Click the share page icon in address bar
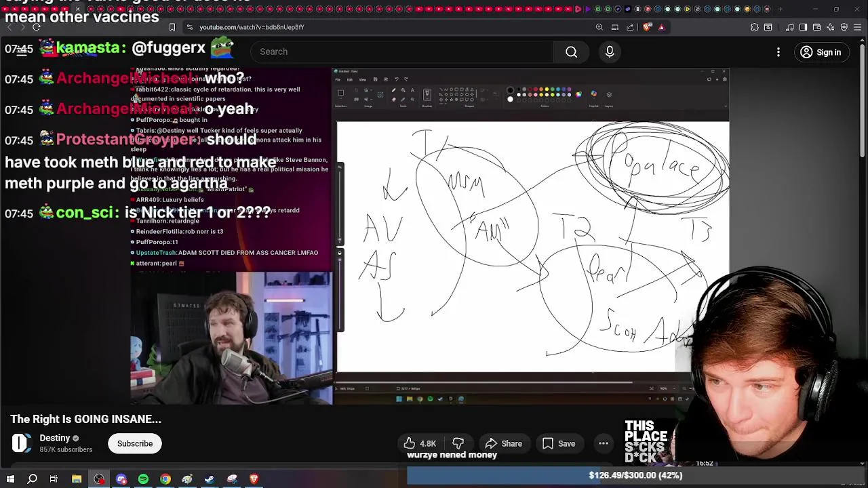Image resolution: width=868 pixels, height=488 pixels. [x=630, y=27]
